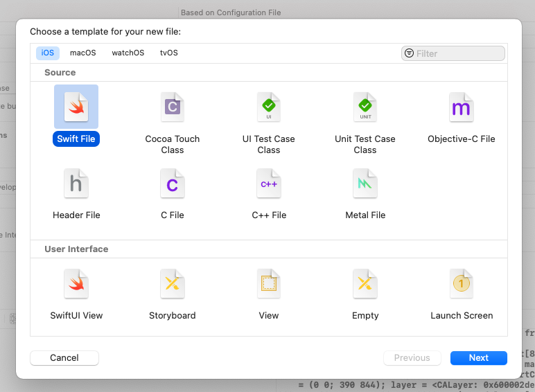Choose the Launch Screen template
The height and width of the screenshot is (392, 535).
(x=462, y=283)
